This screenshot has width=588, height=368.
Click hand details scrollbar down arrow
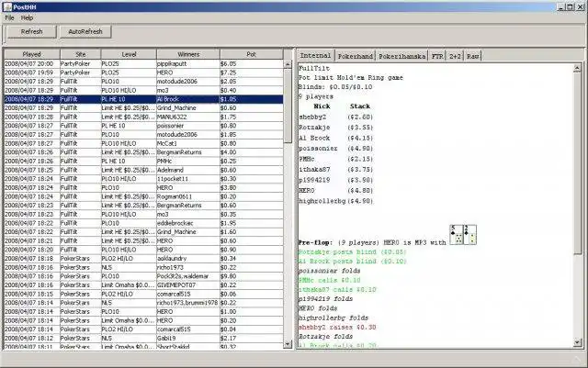click(578, 342)
